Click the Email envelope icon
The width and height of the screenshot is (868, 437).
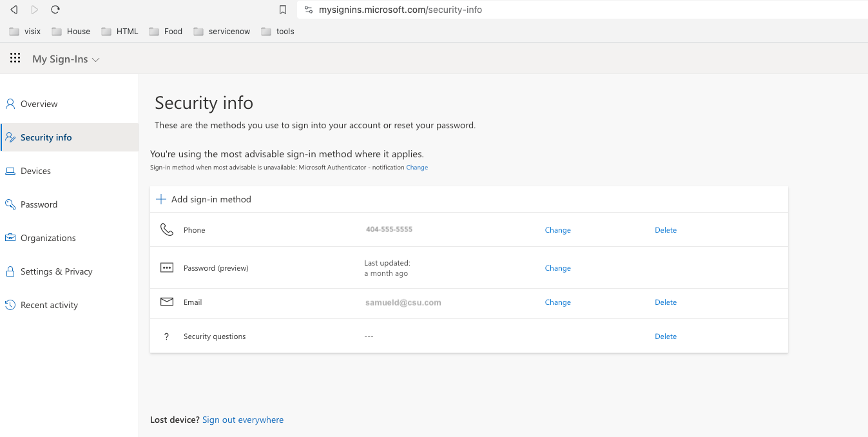(x=167, y=302)
